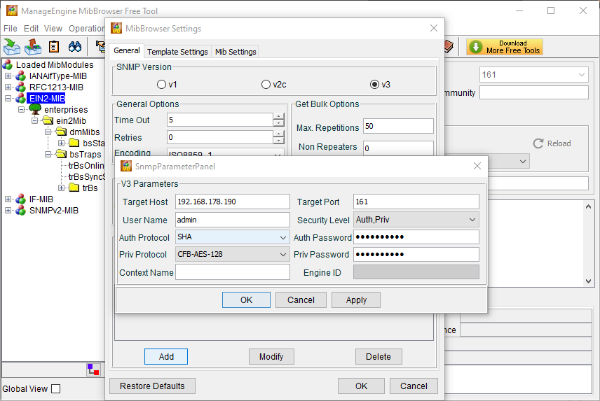Click the SNMPv2-MIB module icon
Screen dimensions: 600x401
click(21, 210)
